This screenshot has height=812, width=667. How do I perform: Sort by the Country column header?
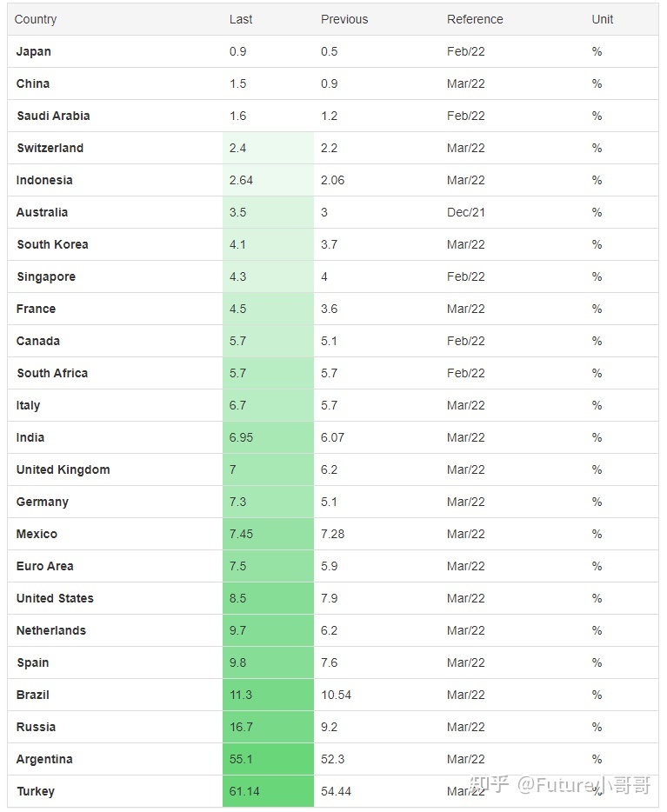pyautogui.click(x=35, y=19)
